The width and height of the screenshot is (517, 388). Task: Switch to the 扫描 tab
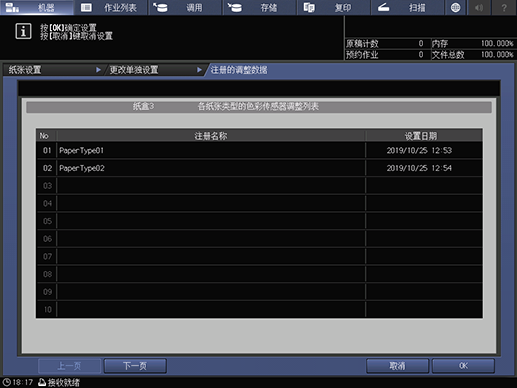[408, 7]
